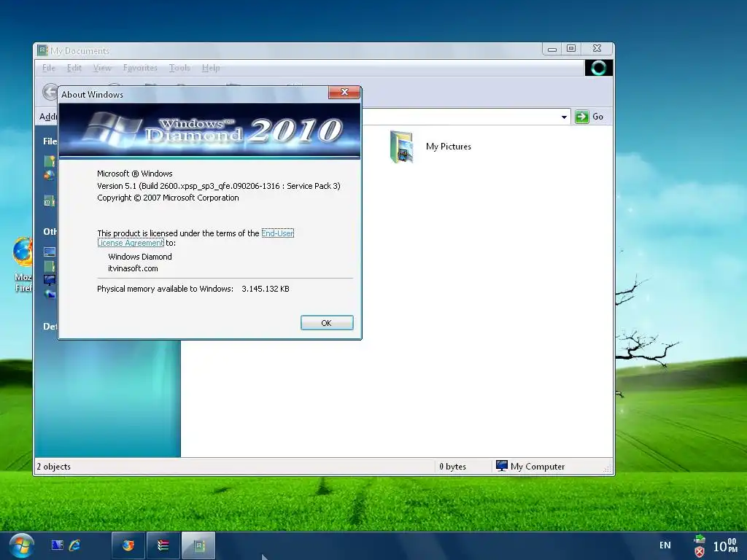The width and height of the screenshot is (747, 560).
Task: Close the About Windows dialog
Action: [x=344, y=92]
